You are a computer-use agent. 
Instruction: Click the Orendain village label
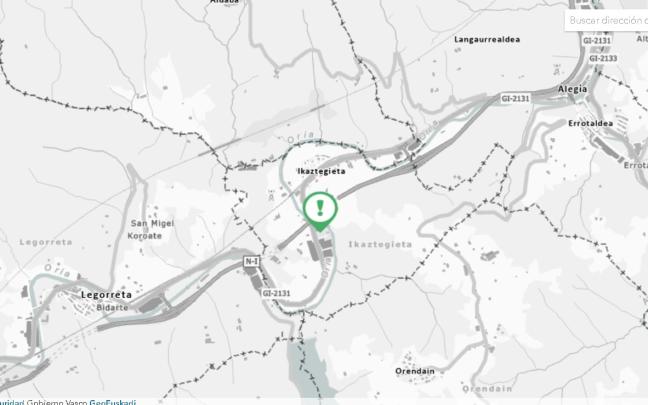(x=415, y=371)
